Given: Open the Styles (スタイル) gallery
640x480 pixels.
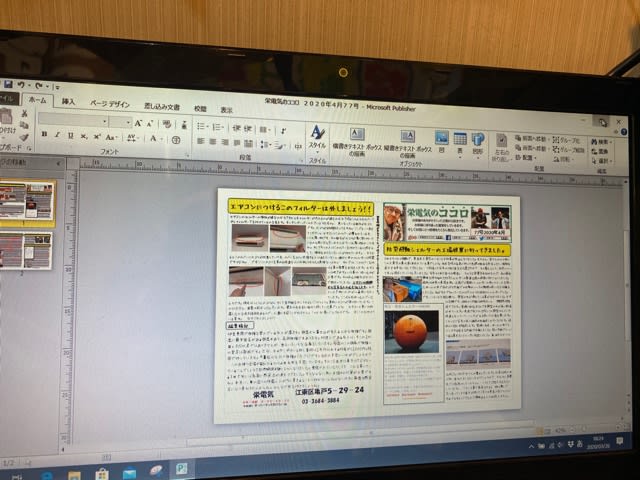Looking at the screenshot, I should (x=317, y=137).
